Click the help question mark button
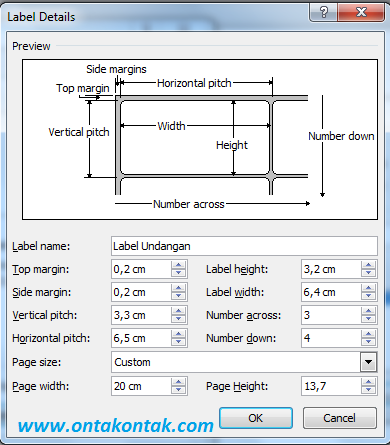390x445 pixels. (323, 13)
